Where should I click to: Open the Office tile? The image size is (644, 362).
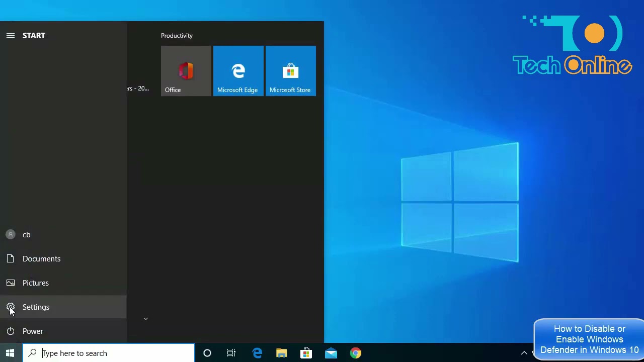pyautogui.click(x=186, y=71)
